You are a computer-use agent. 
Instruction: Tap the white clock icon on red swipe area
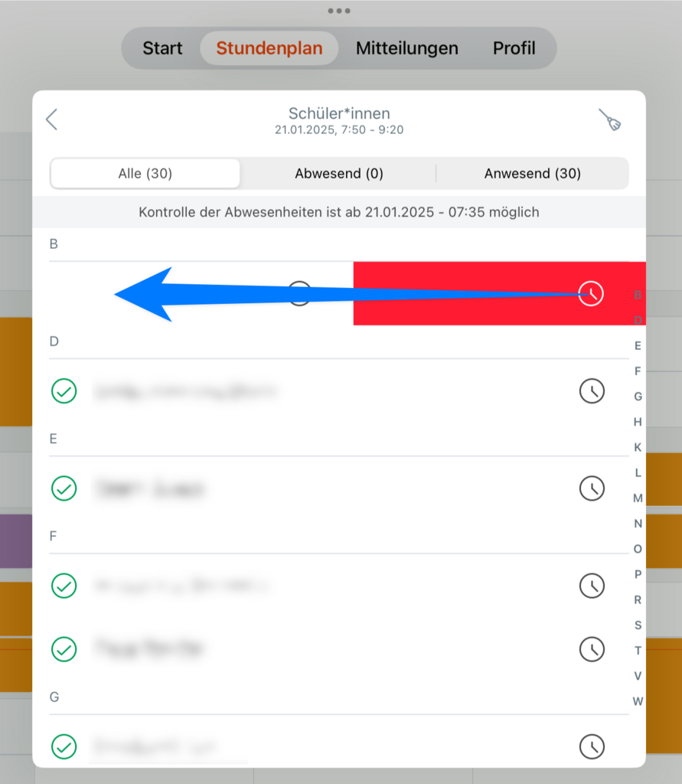pyautogui.click(x=591, y=293)
